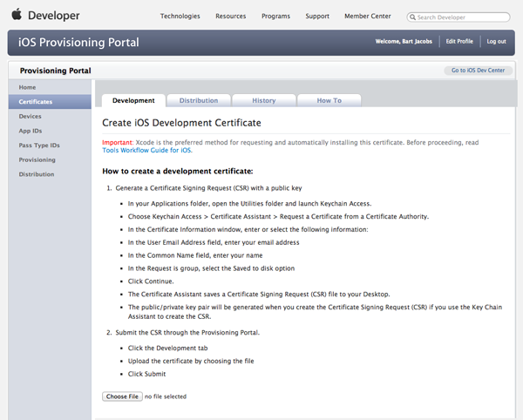This screenshot has height=420, width=523.
Task: Click the Developer title link
Action: [54, 16]
